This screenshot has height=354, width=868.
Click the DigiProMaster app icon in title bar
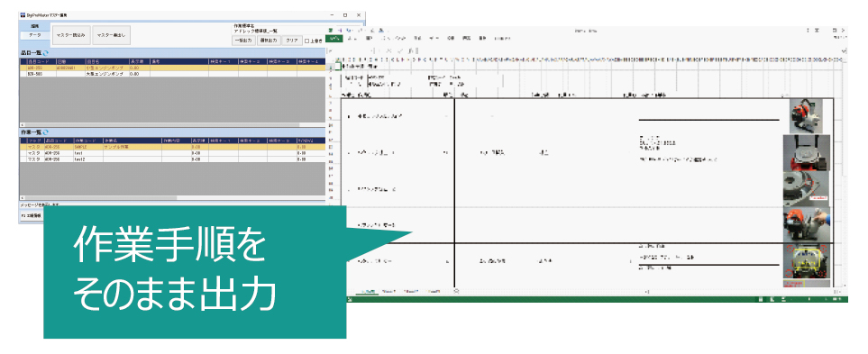click(x=23, y=15)
